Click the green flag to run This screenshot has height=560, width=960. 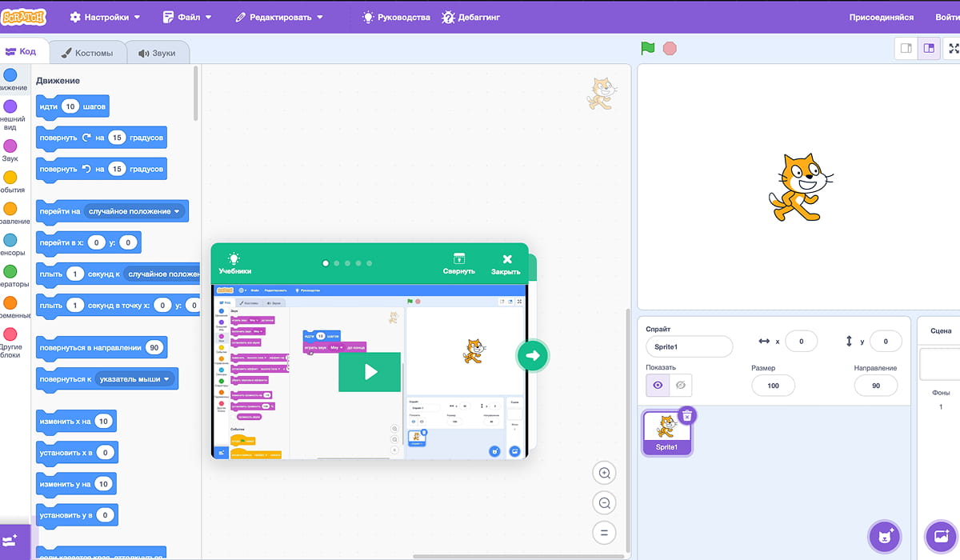coord(647,48)
